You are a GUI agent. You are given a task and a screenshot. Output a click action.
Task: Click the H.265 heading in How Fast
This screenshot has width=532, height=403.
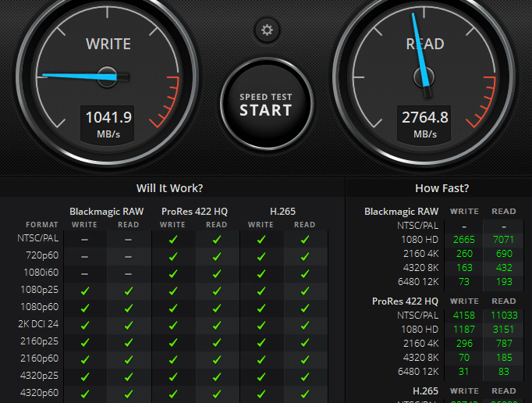tap(425, 391)
